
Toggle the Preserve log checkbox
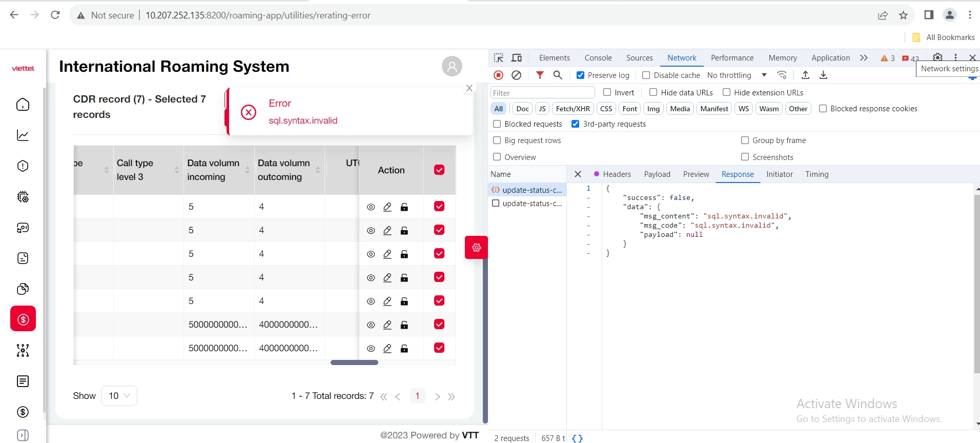click(581, 75)
